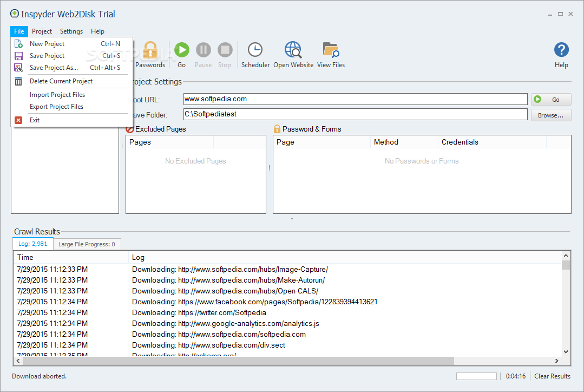584x392 pixels.
Task: Click the Pages column header
Action: [x=170, y=142]
